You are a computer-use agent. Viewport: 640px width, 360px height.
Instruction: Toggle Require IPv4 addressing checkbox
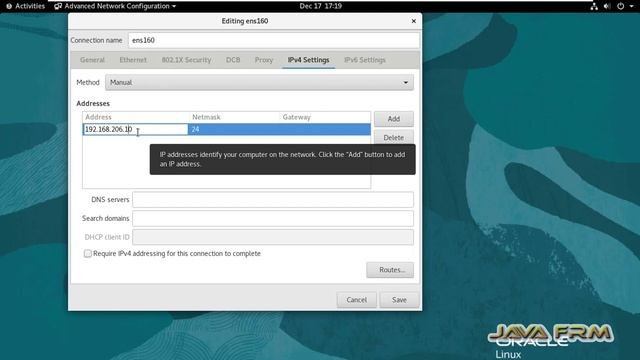[x=88, y=253]
